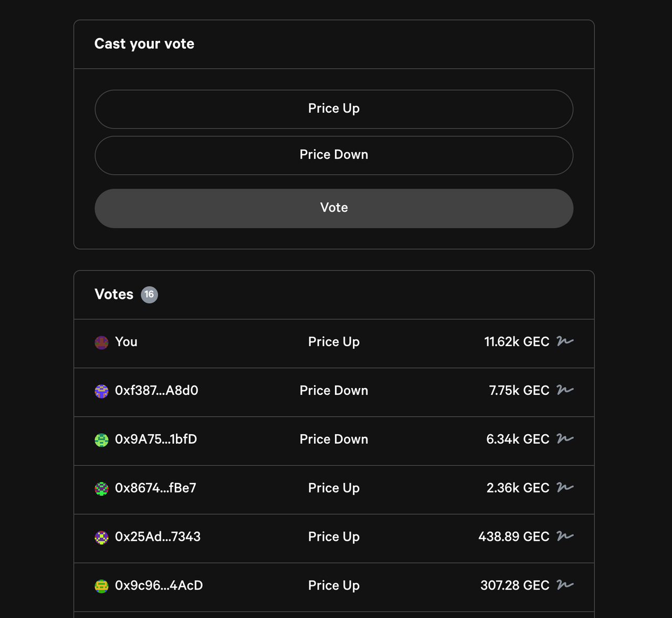Click avatar of voter 0xf387...A8d0
Viewport: 672px width, 618px height.
tap(101, 391)
